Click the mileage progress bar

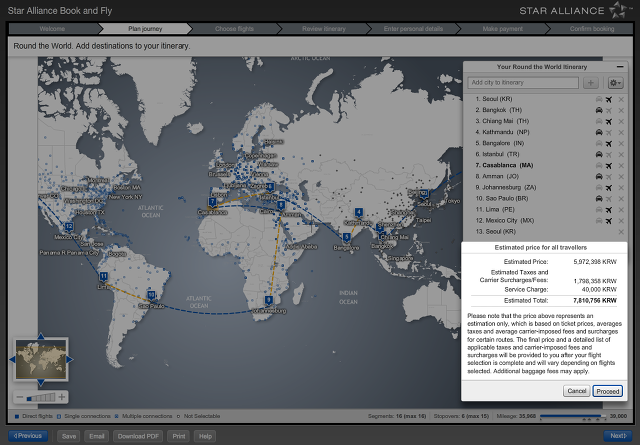tap(573, 416)
